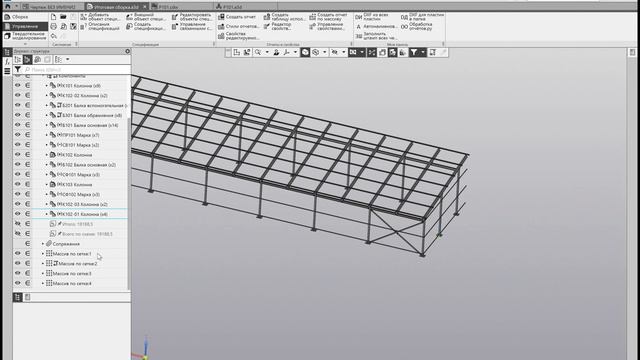640x360 pixels.
Task: Toggle visibility of Б201 Балка вспомогательная
Action: [x=18, y=105]
